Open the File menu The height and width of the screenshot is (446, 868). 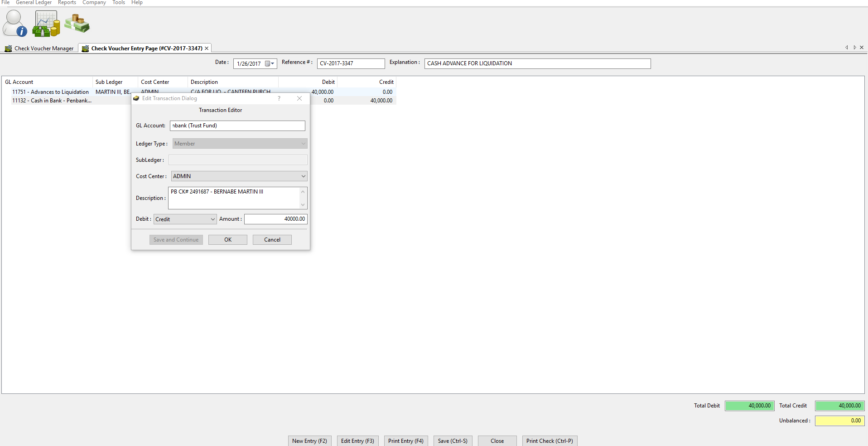tap(5, 3)
